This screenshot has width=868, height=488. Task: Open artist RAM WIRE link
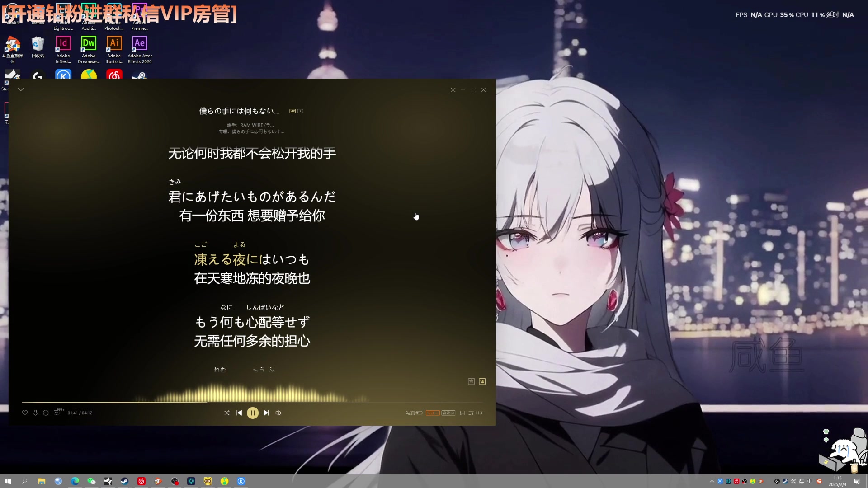point(257,125)
